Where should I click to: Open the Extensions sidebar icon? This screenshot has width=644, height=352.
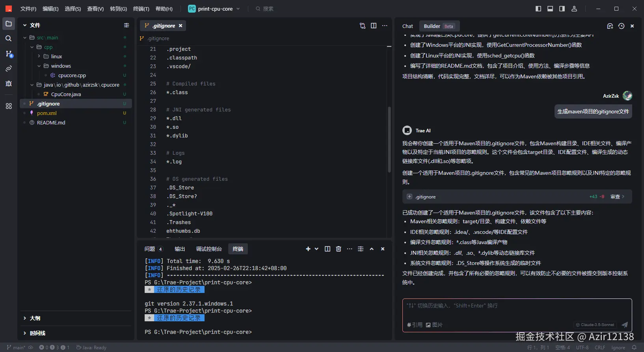point(9,106)
